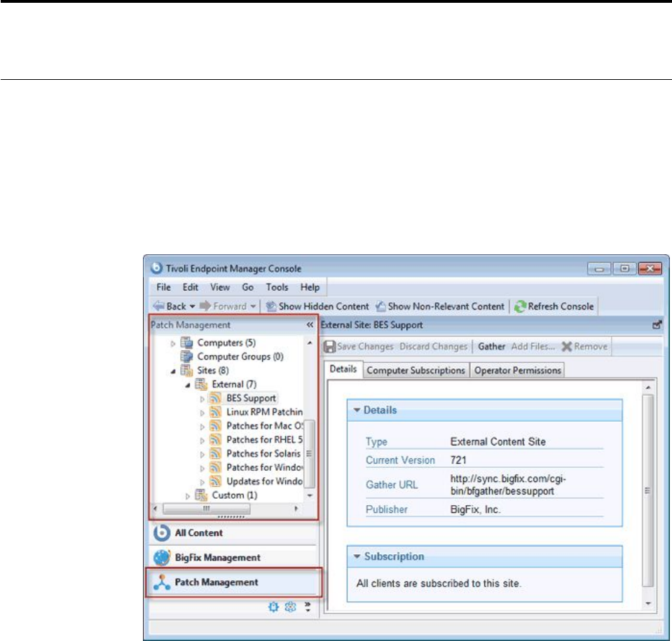The height and width of the screenshot is (641, 672).
Task: Collapse the Patch Management navigation pane
Action: coord(310,325)
